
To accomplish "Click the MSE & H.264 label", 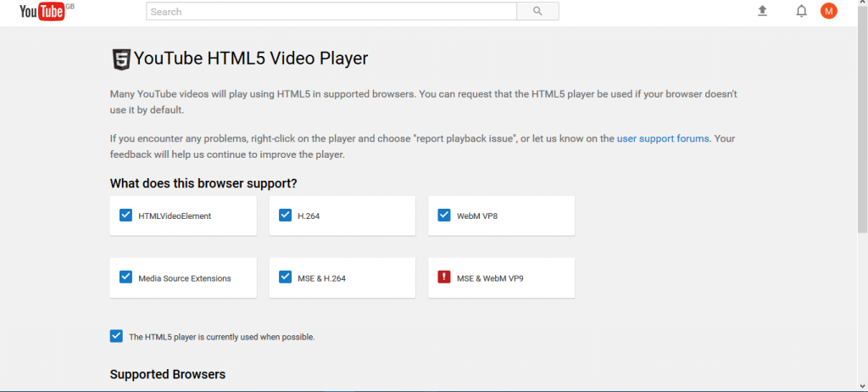I will coord(321,278).
